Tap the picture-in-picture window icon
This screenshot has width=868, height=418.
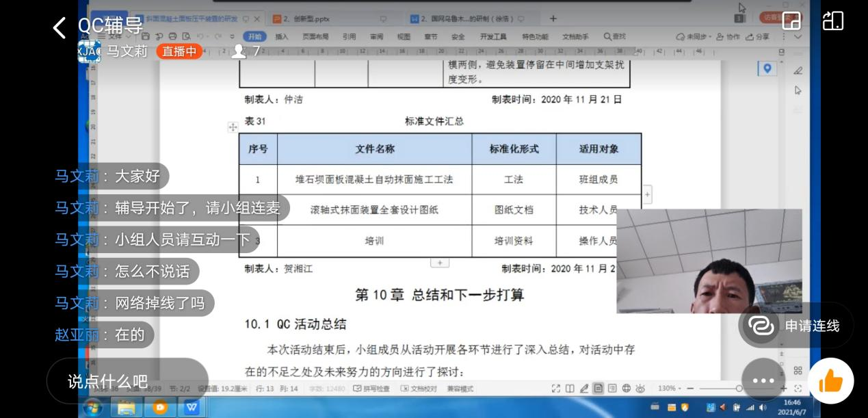coord(791,21)
